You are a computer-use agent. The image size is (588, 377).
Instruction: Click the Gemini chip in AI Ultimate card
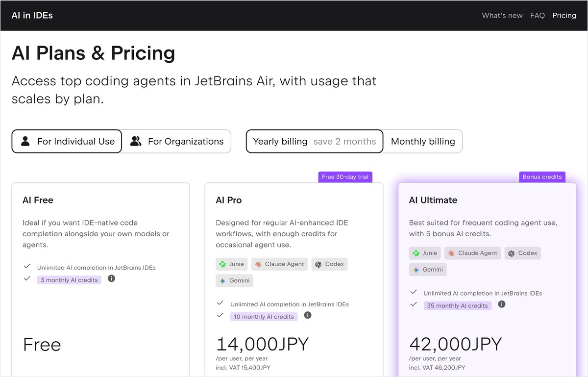pos(428,269)
